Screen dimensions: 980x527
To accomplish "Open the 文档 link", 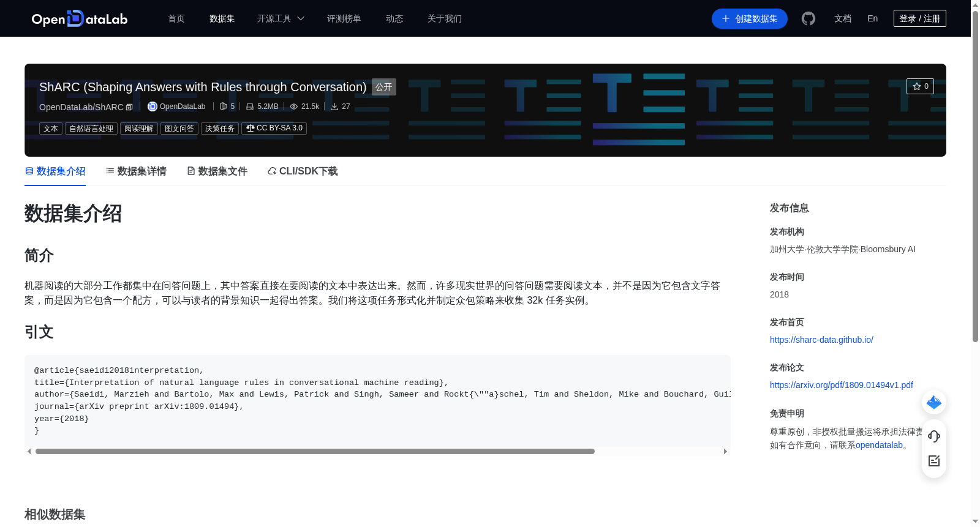I will (843, 18).
